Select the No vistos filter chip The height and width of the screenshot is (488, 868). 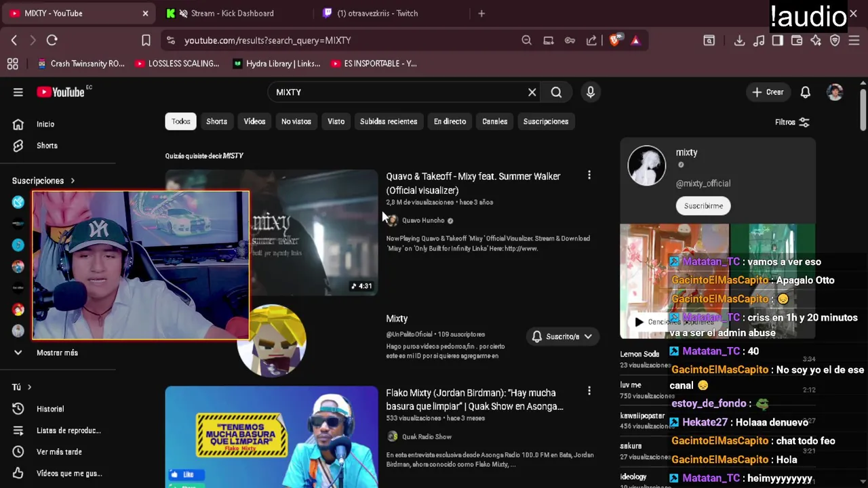[x=296, y=121]
